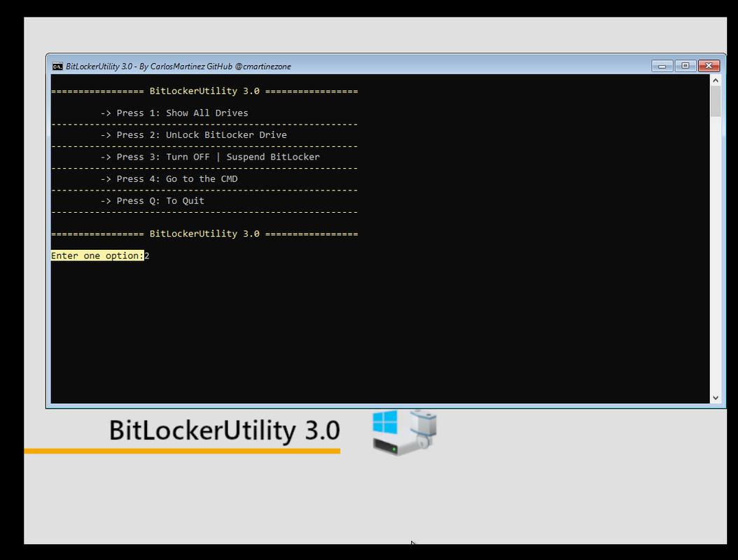
Task: Click the top BitLockerUtility 3.0 header line
Action: (x=204, y=91)
